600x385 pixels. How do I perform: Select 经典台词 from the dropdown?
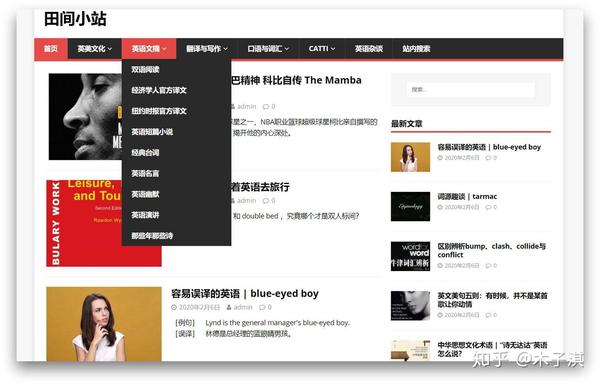pyautogui.click(x=176, y=152)
